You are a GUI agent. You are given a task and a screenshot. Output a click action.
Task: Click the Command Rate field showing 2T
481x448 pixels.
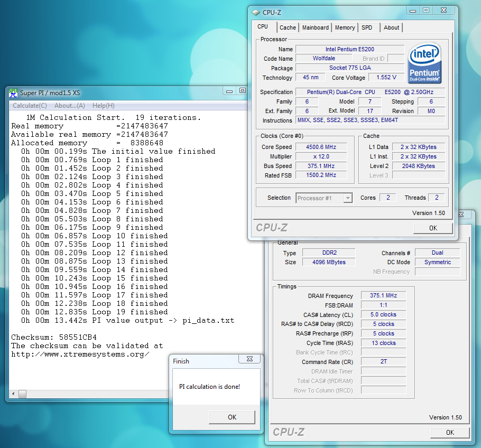[383, 361]
